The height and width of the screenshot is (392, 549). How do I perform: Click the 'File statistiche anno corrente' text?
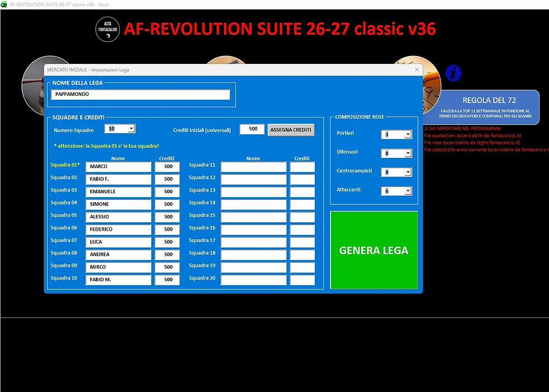pyautogui.click(x=486, y=150)
